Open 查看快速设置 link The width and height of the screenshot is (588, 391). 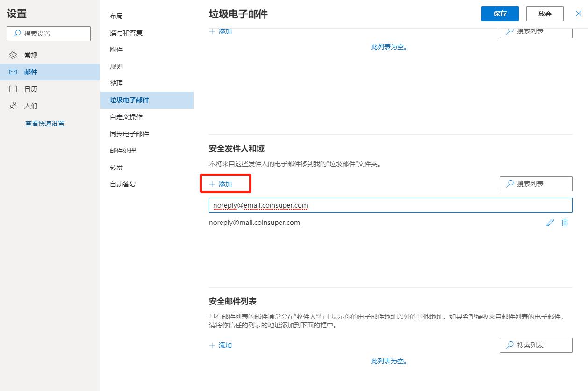pos(45,123)
